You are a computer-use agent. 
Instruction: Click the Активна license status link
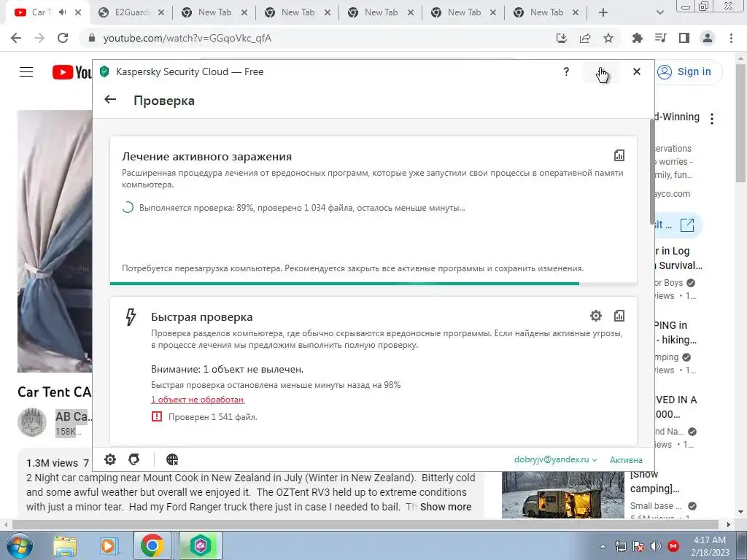click(626, 460)
